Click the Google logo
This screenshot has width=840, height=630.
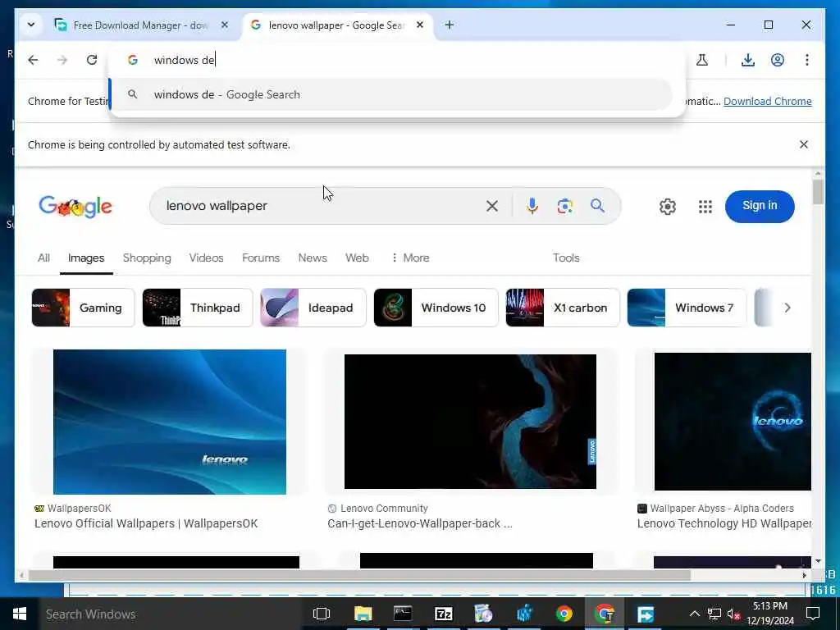tap(75, 206)
